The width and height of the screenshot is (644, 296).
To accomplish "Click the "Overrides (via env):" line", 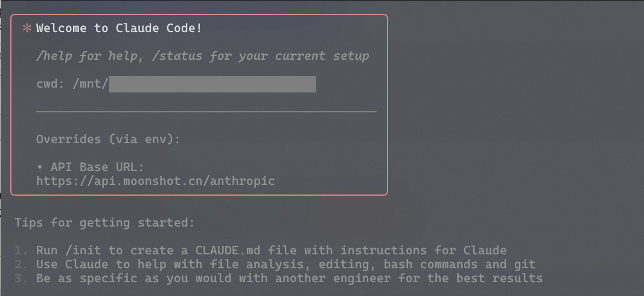I will click(x=109, y=140).
